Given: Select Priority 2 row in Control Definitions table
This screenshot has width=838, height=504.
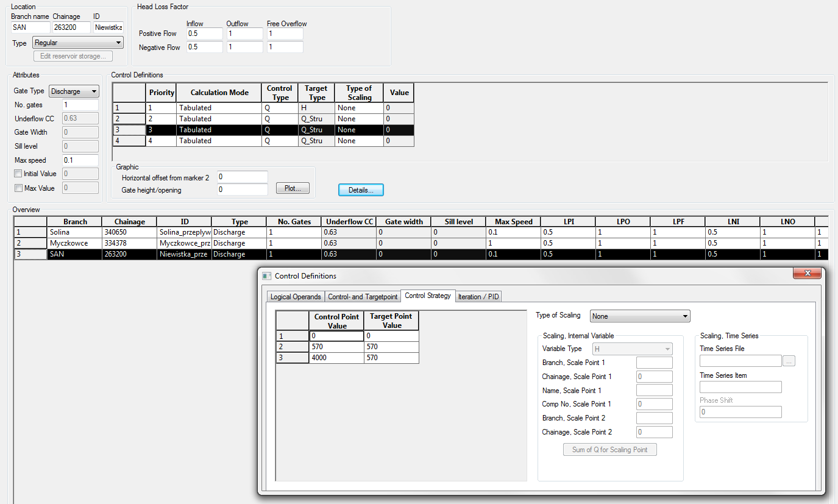Looking at the screenshot, I should click(263, 119).
